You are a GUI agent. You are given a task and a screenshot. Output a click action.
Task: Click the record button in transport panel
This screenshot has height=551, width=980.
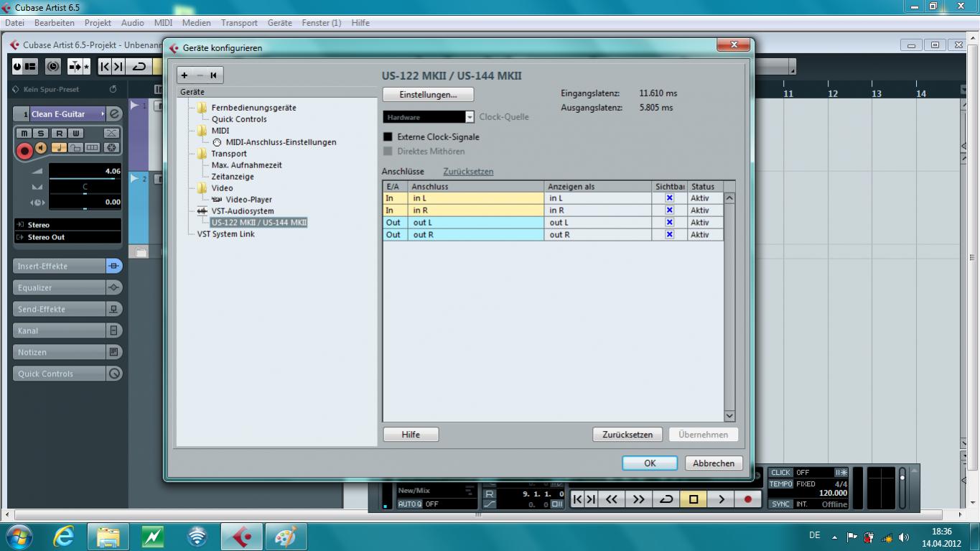(x=747, y=499)
